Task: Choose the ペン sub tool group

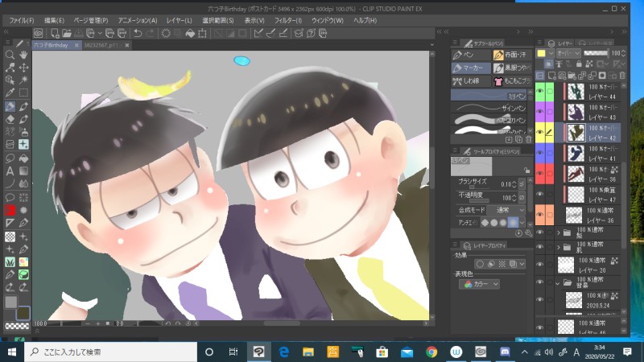Action: (471, 55)
